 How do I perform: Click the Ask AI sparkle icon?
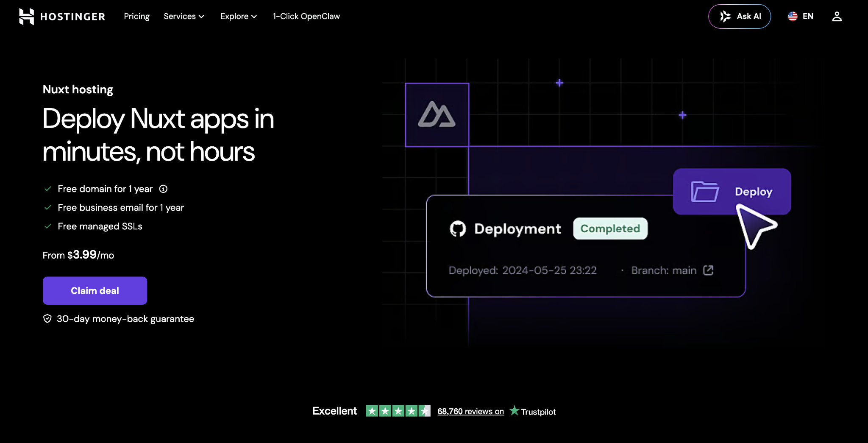pyautogui.click(x=725, y=17)
